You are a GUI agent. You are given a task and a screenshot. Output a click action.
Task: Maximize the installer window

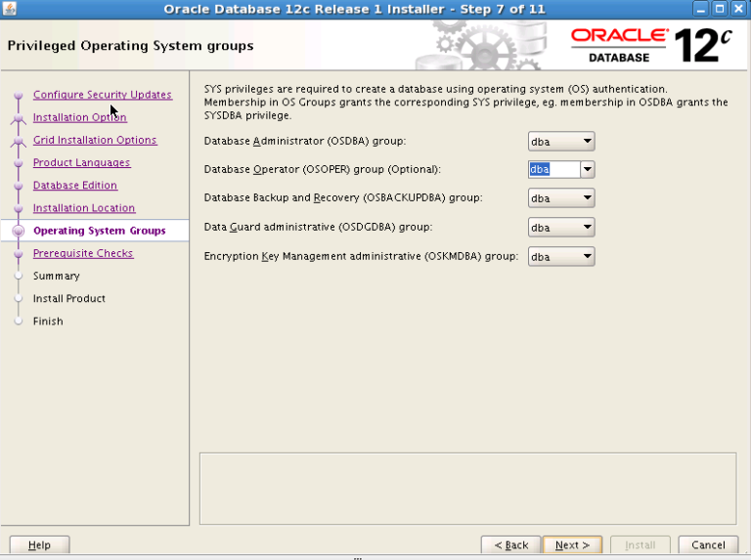[720, 9]
